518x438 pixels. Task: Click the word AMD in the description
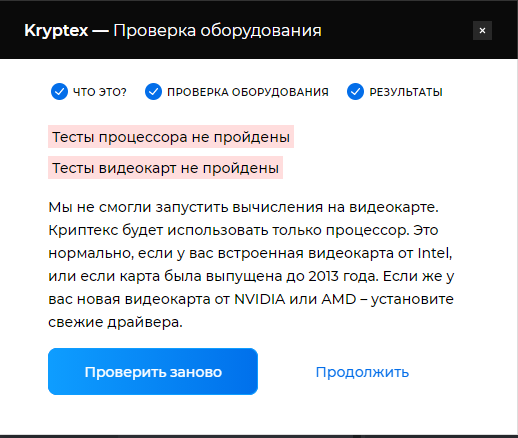(x=339, y=299)
